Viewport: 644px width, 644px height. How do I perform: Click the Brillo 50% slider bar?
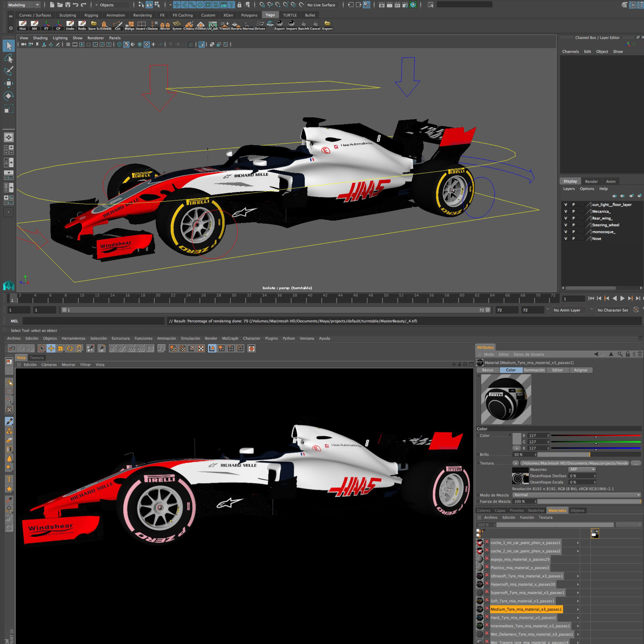tap(589, 454)
